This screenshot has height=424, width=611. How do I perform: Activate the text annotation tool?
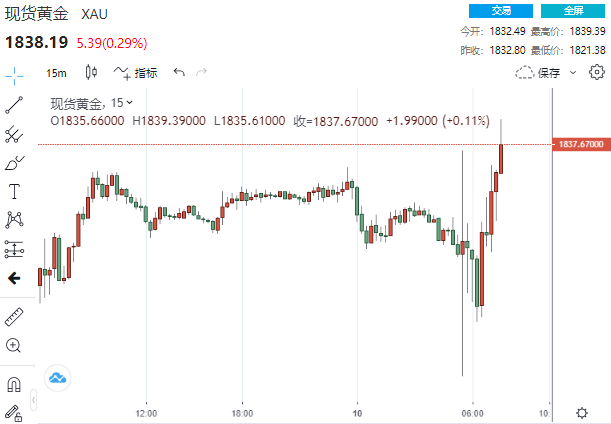click(x=14, y=191)
